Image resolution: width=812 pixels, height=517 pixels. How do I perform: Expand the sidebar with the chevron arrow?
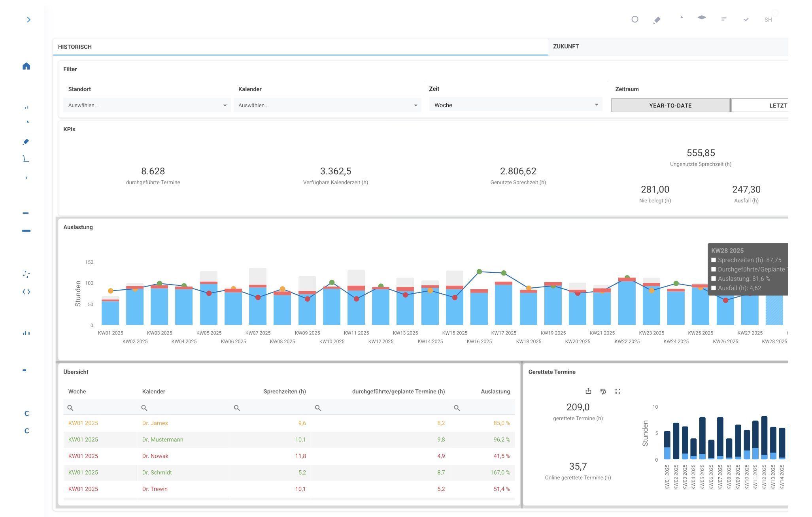28,20
